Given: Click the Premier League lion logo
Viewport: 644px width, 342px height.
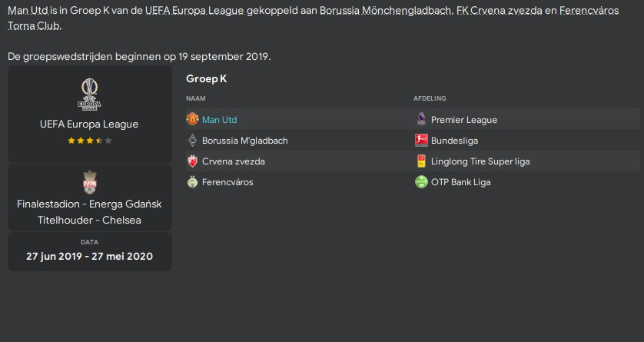Looking at the screenshot, I should point(421,119).
